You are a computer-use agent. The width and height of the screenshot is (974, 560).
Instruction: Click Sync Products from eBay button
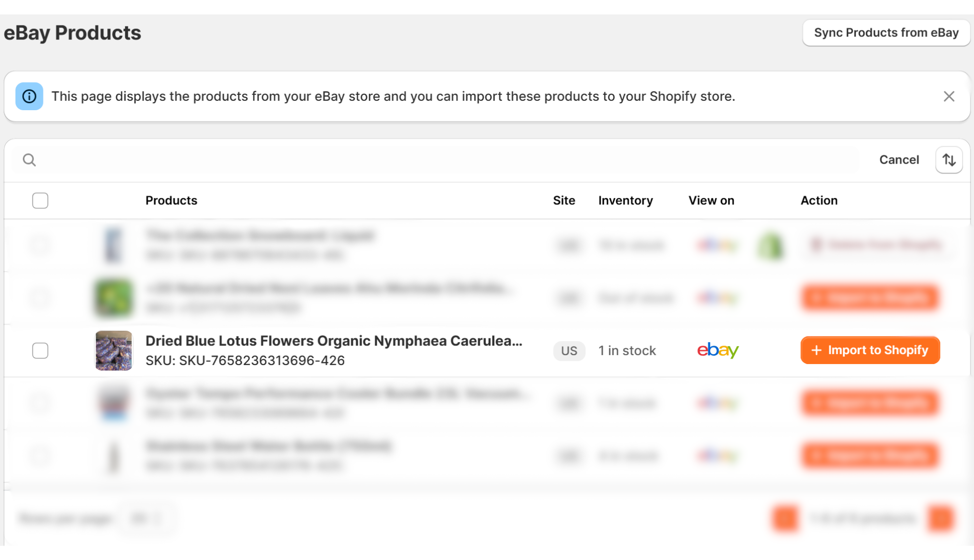[x=886, y=33]
